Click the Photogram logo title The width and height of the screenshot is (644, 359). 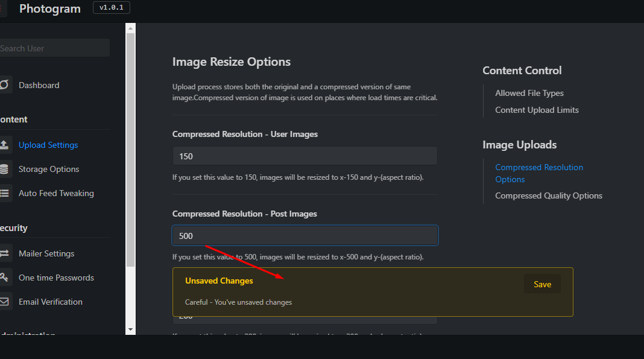click(49, 8)
